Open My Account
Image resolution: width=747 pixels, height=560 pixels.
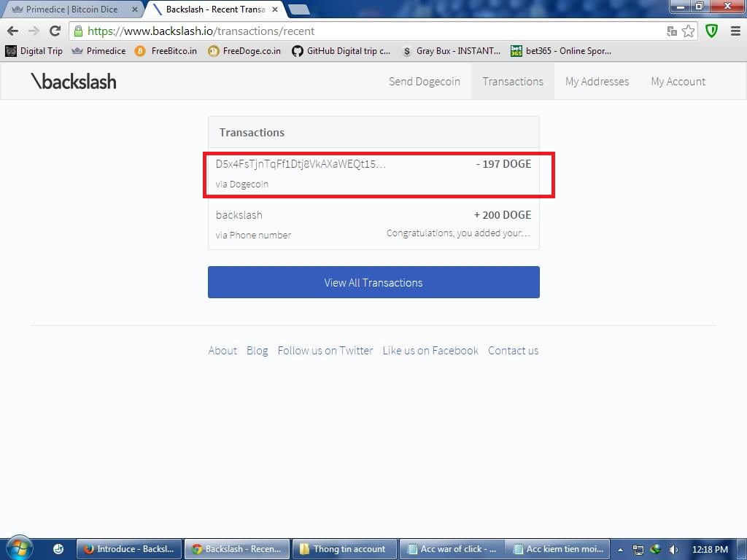(x=678, y=82)
